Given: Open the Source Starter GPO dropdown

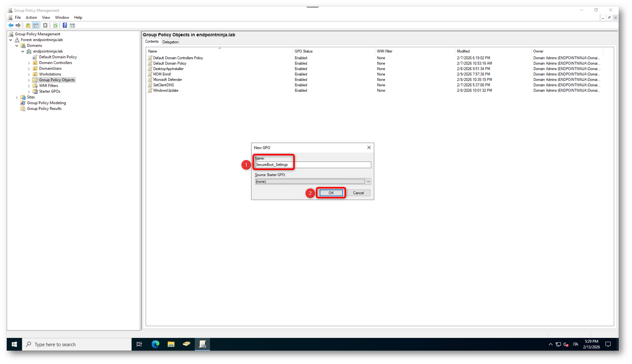Looking at the screenshot, I should pyautogui.click(x=368, y=181).
